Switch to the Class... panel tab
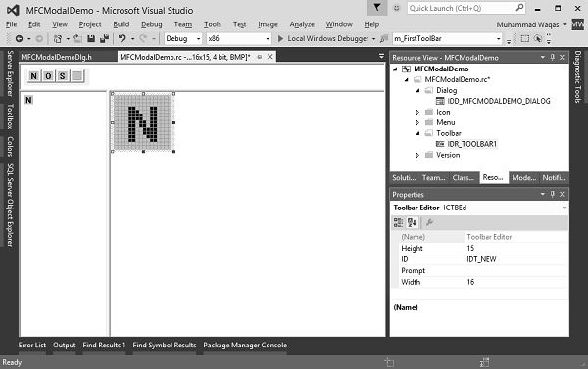 464,178
